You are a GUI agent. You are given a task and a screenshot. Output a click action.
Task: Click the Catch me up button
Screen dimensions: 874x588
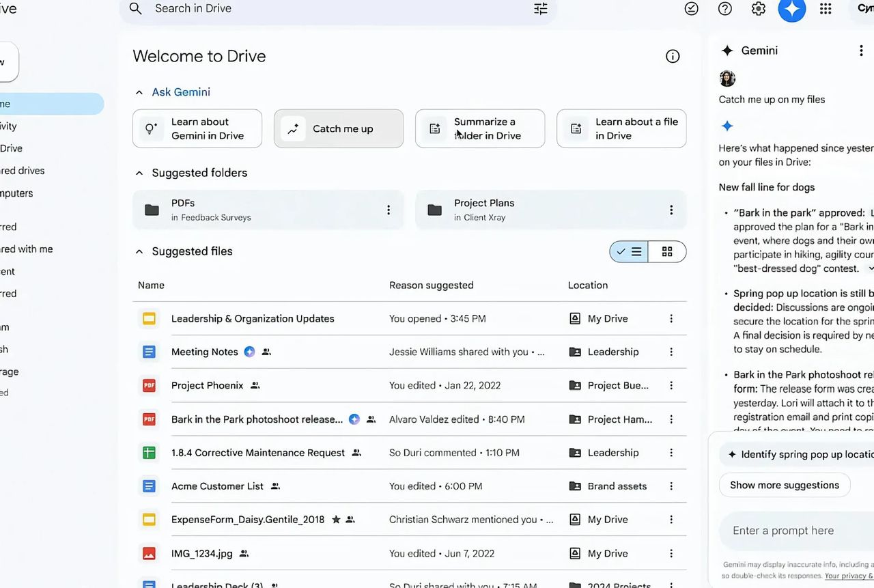pos(338,128)
